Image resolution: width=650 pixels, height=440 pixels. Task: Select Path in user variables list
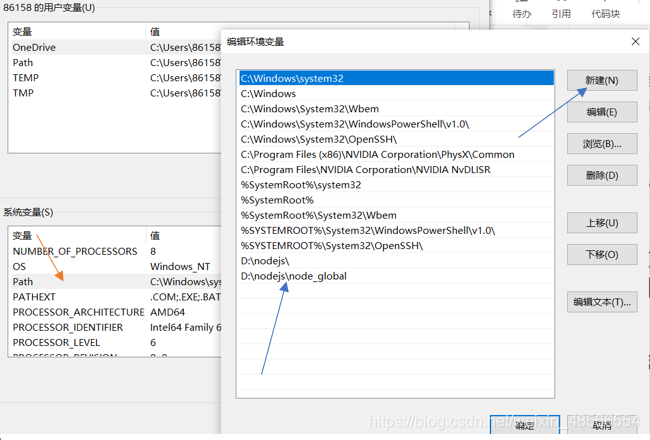coord(115,63)
